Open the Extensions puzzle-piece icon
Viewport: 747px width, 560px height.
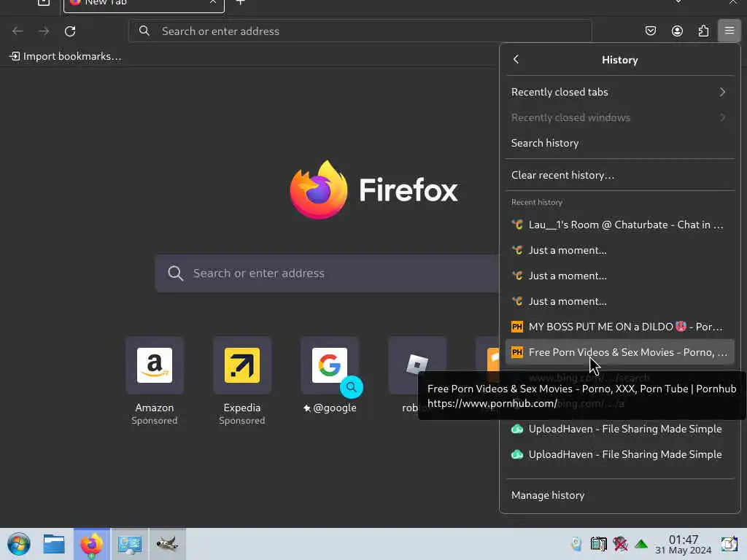(703, 31)
